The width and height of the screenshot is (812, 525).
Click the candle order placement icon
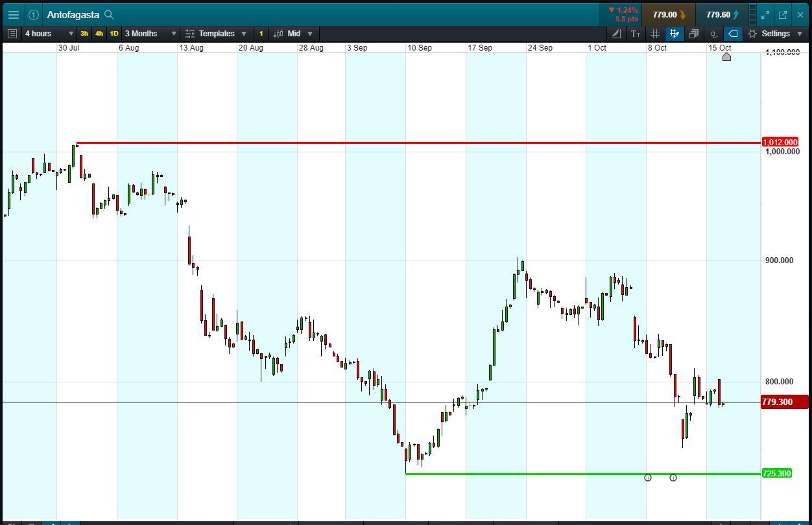[713, 34]
